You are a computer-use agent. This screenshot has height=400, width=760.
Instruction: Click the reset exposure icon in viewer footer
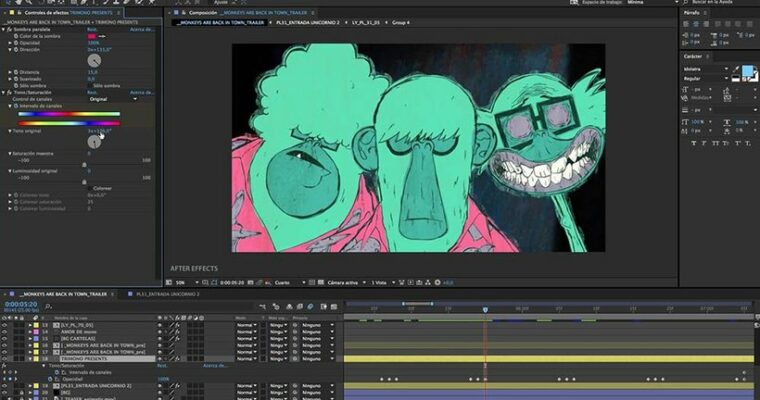click(437, 282)
